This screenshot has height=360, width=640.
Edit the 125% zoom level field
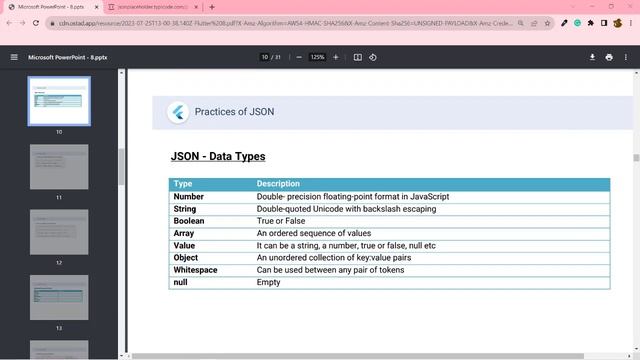[x=318, y=57]
